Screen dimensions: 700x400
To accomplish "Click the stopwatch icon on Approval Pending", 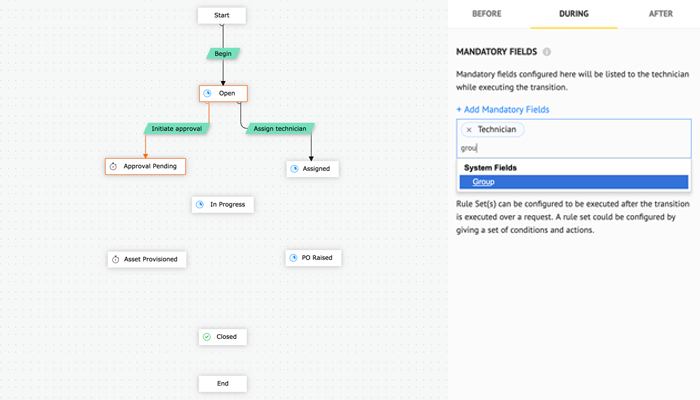I will click(113, 166).
